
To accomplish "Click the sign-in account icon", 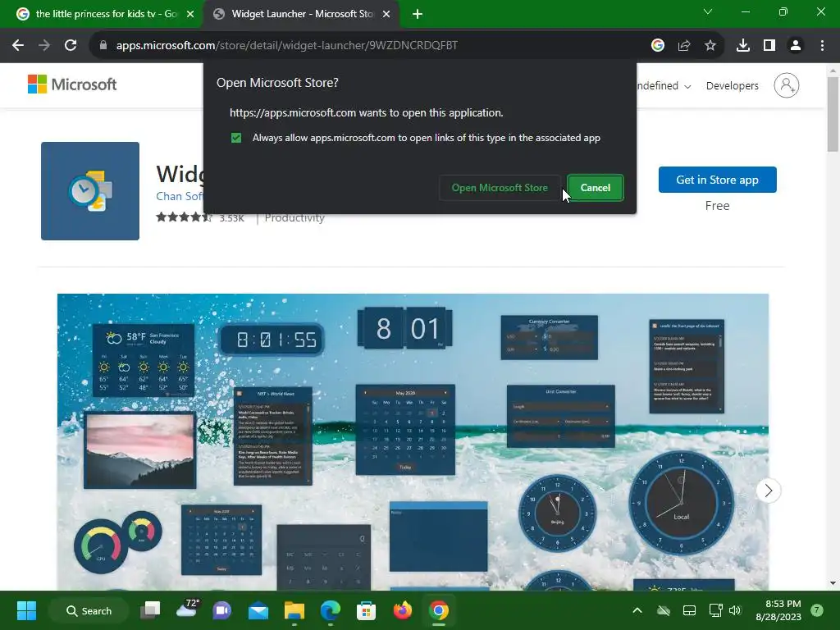I will click(787, 85).
